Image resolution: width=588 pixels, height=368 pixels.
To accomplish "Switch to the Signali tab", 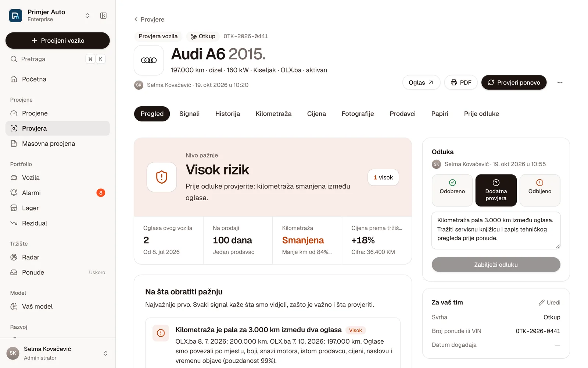I will 189,114.
